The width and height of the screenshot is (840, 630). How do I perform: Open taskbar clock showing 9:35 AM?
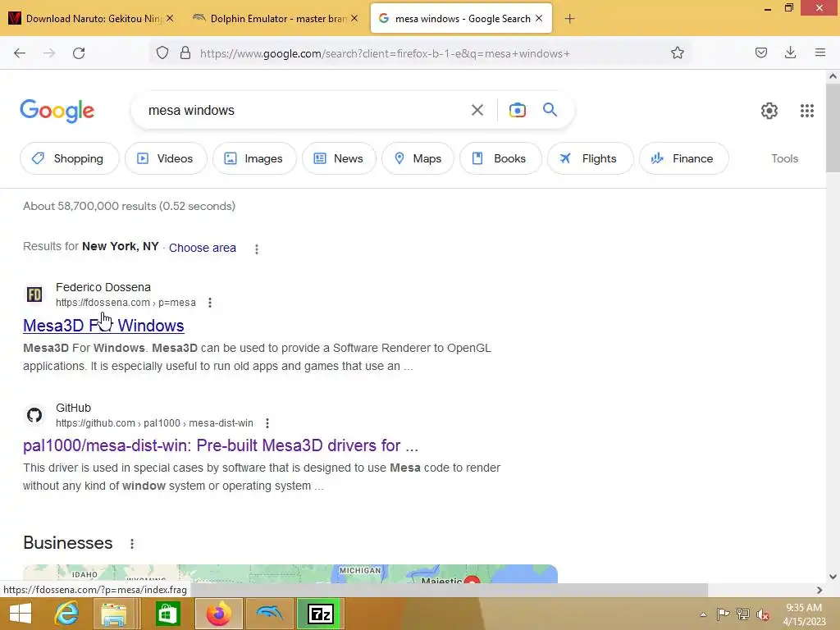pos(804,614)
